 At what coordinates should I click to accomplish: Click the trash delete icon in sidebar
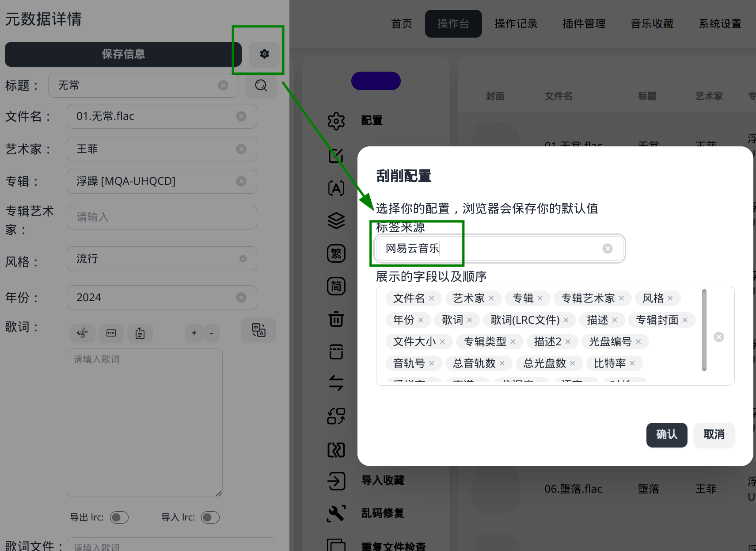[x=336, y=319]
